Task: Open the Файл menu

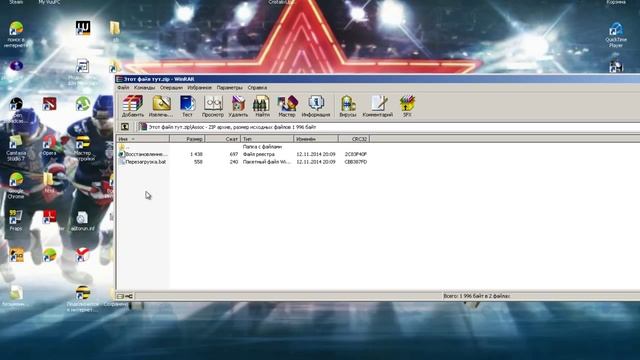Action: click(123, 87)
